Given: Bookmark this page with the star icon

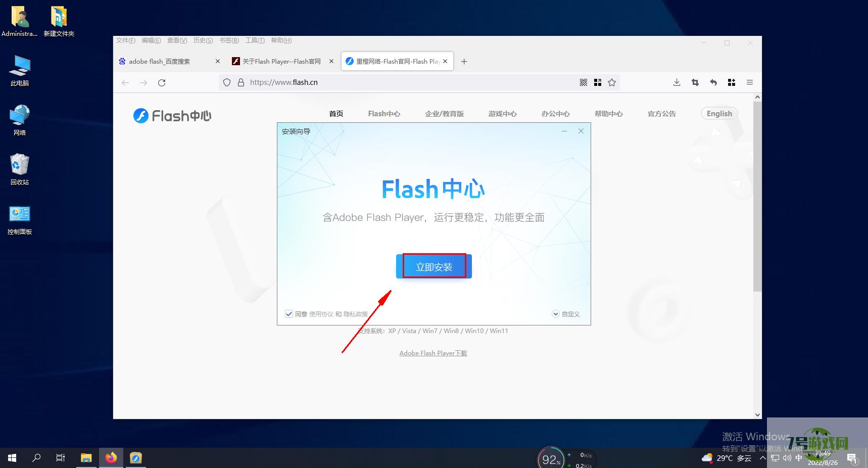Looking at the screenshot, I should click(x=612, y=82).
